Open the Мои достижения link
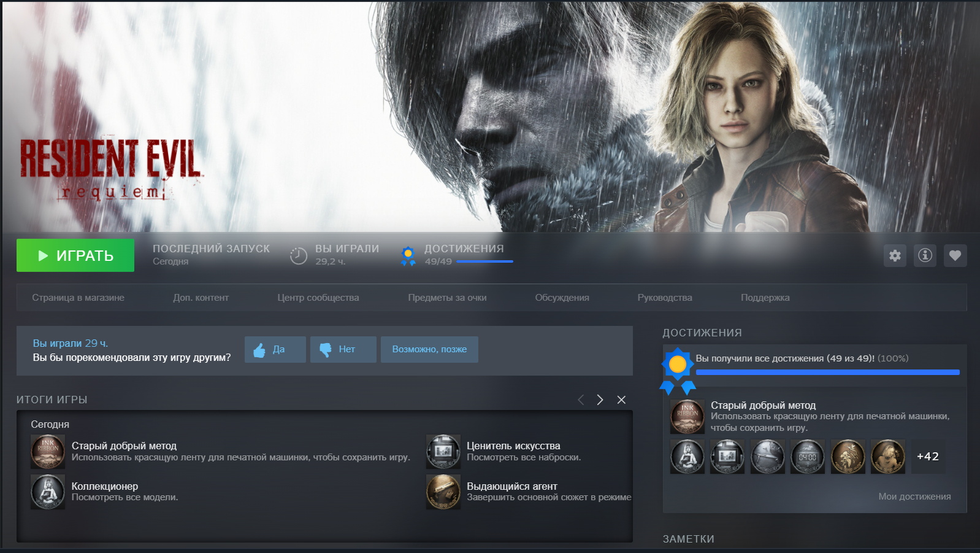980x553 pixels. tap(914, 497)
